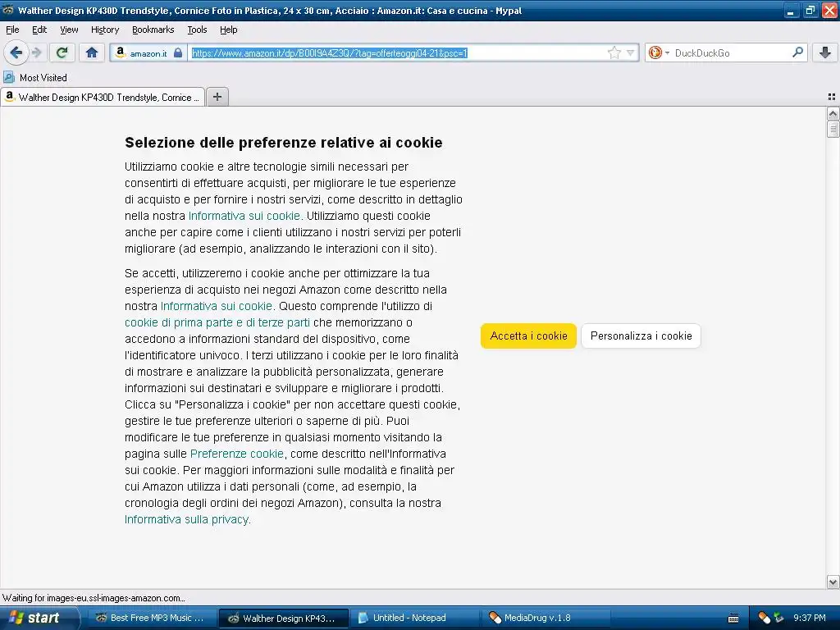This screenshot has width=840, height=630.
Task: Open the File menu
Action: 12,30
